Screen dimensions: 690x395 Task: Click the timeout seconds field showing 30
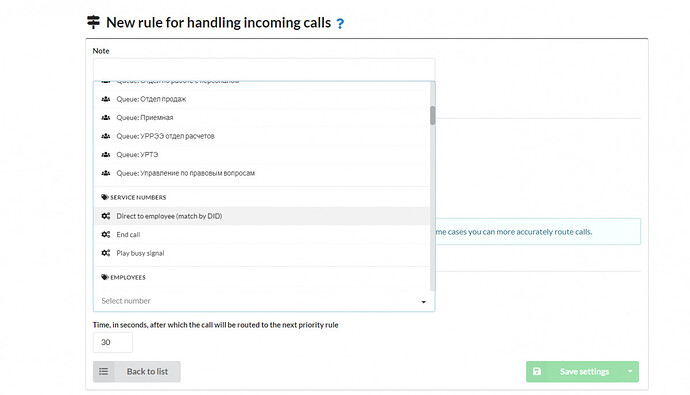pos(113,342)
